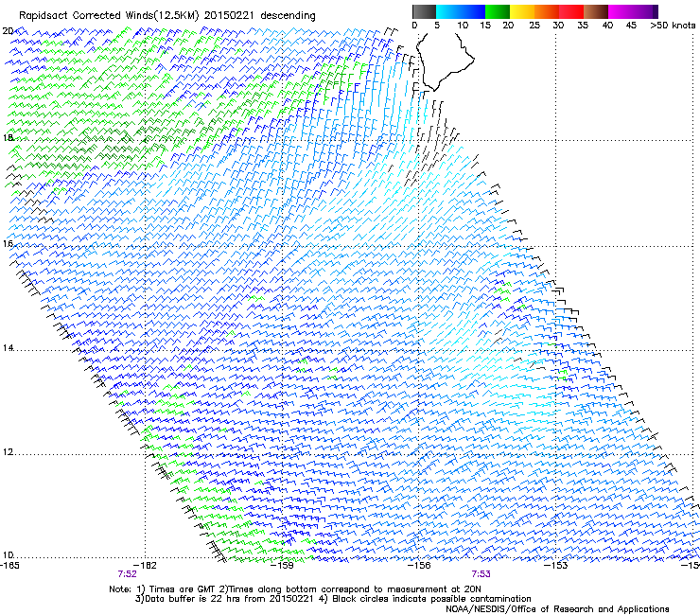Click longitude label '-156' on bottom axis
The image size is (700, 615).
coord(420,566)
